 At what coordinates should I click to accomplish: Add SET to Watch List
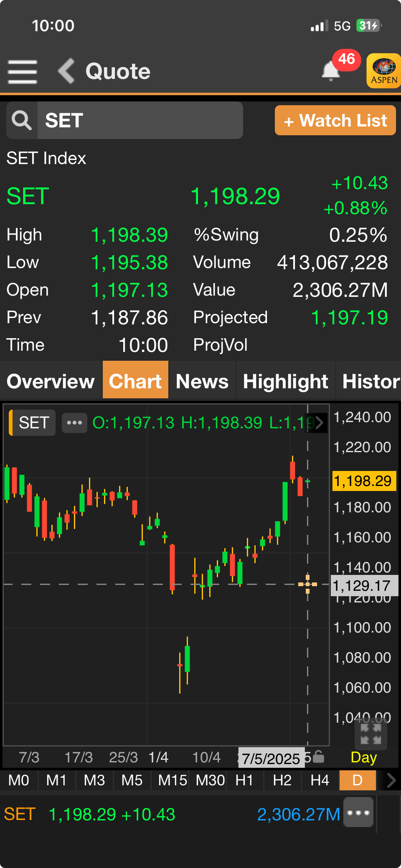335,121
